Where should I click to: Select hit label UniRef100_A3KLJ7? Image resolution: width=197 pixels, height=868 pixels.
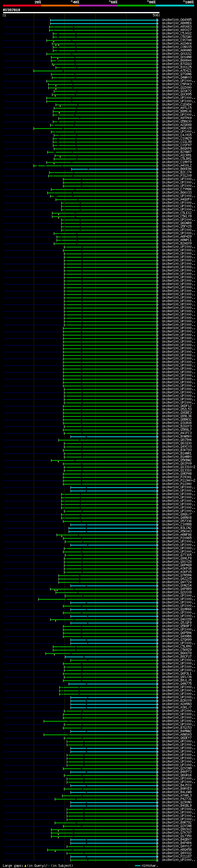177,708
